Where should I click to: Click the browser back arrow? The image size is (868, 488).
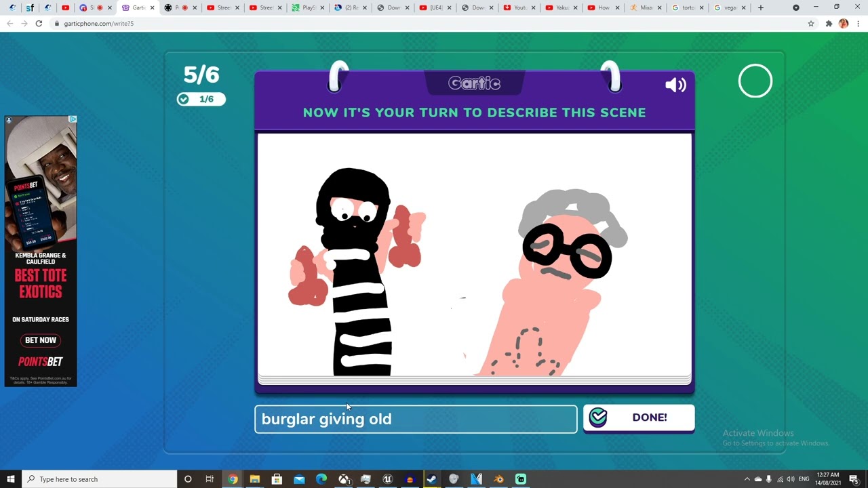[x=9, y=23]
